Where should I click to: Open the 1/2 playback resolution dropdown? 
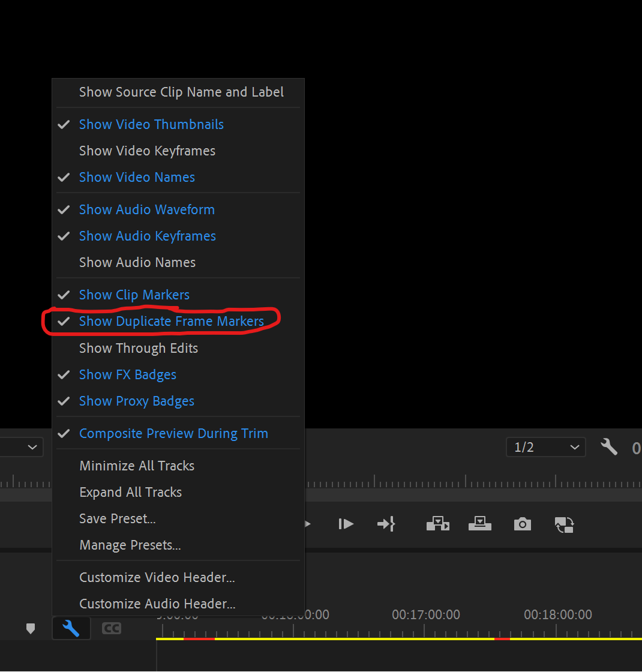[545, 447]
